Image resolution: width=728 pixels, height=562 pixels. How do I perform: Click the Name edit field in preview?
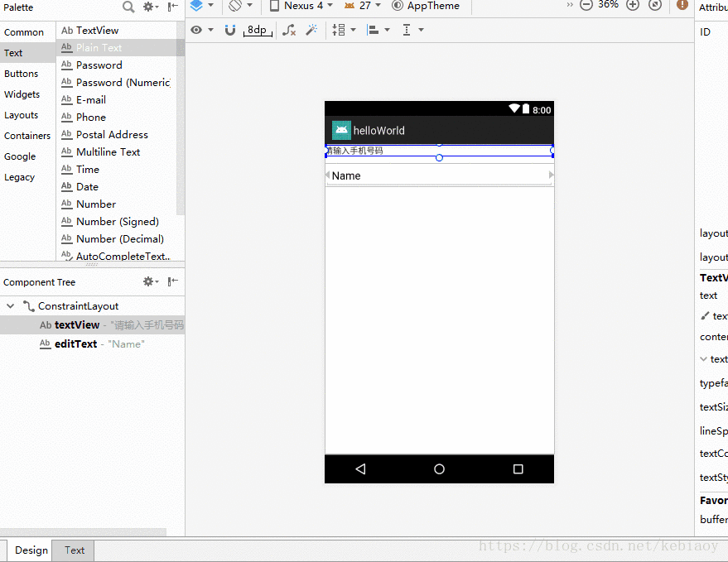point(439,176)
